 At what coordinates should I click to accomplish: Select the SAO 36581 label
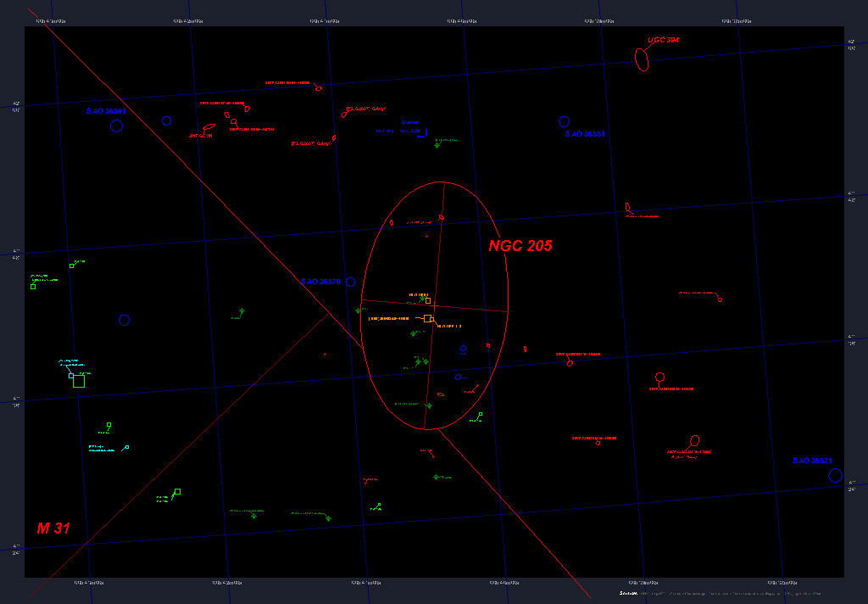tap(106, 111)
